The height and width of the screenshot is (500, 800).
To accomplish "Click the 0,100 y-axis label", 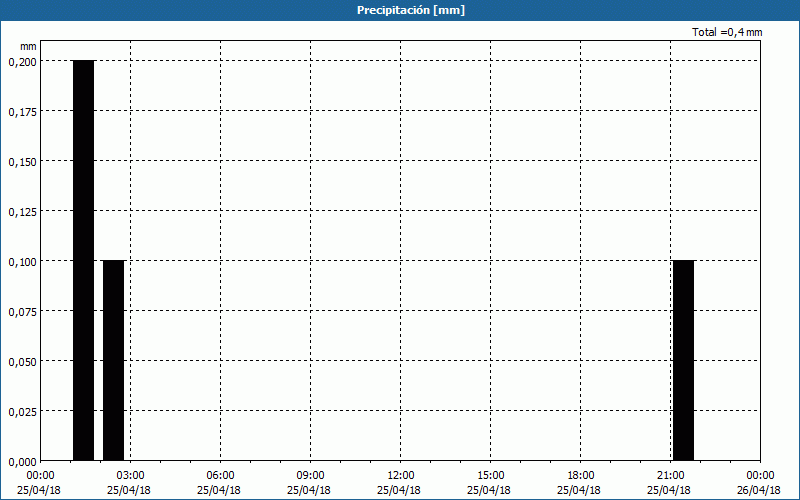I will click(x=22, y=262).
